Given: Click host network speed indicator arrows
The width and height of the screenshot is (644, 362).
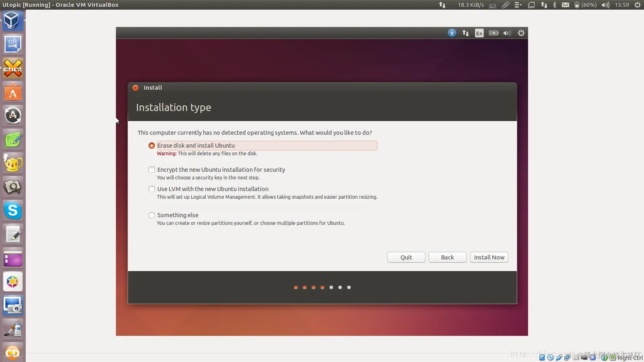Looking at the screenshot, I should pos(442,5).
